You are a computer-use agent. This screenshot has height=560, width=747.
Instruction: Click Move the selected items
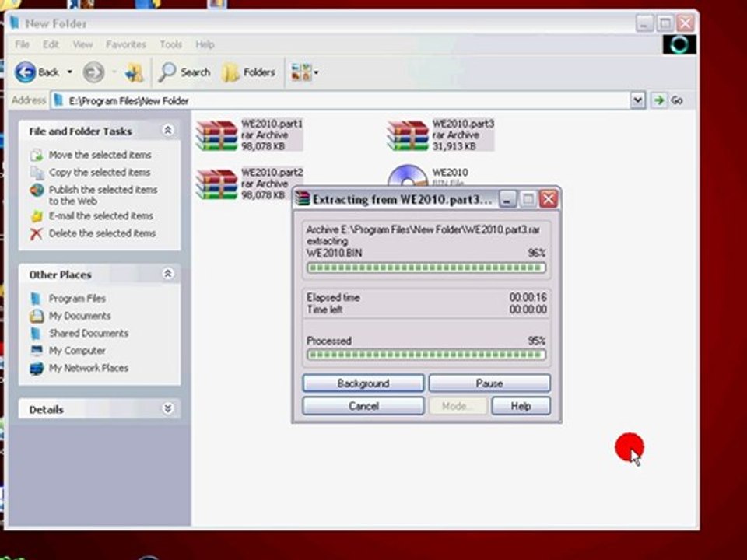100,155
